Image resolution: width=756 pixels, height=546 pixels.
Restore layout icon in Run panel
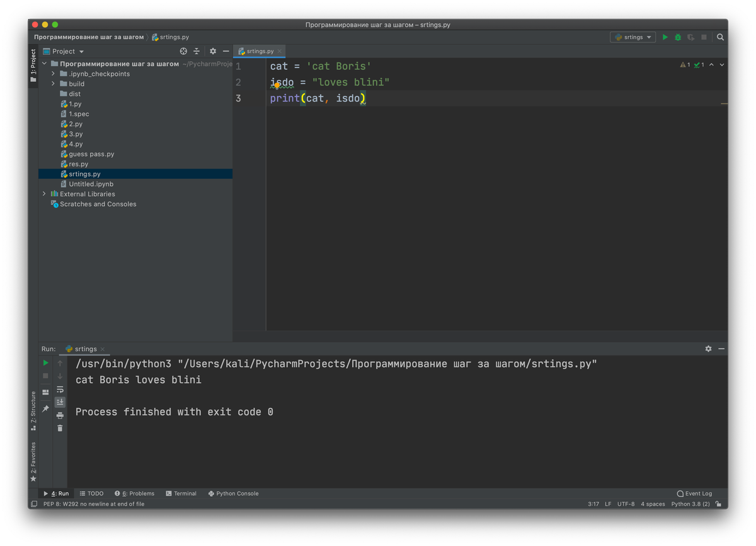click(x=45, y=392)
